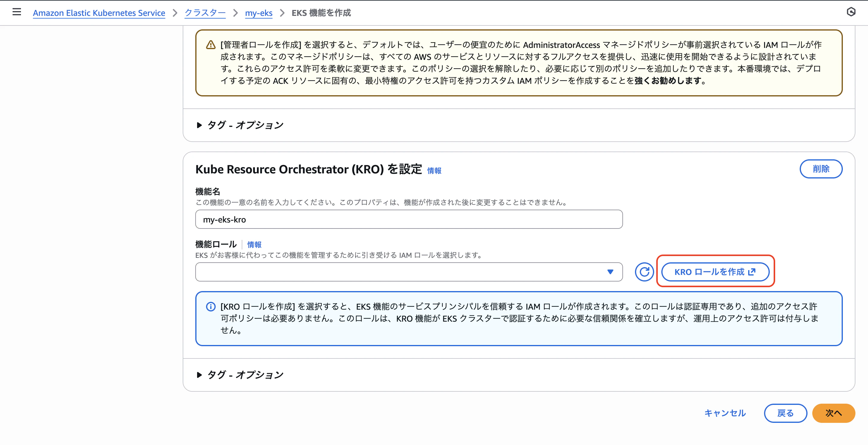Click 削除 to remove the KRO configuration
The image size is (868, 445).
pyautogui.click(x=821, y=169)
